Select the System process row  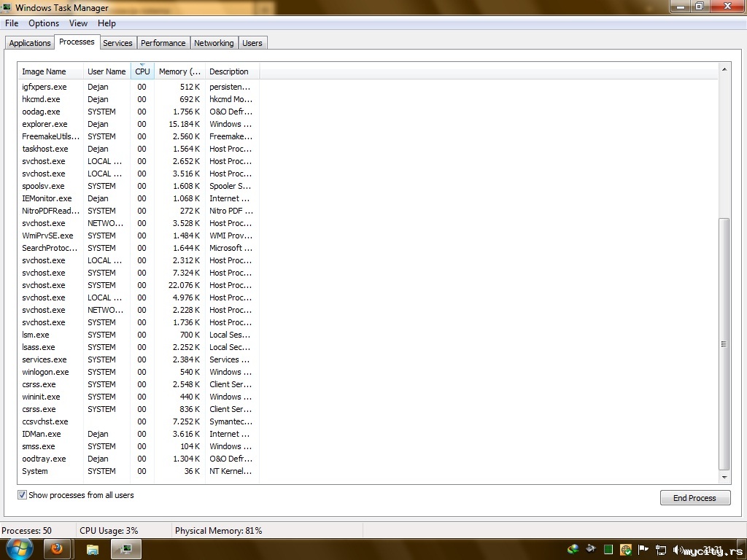point(138,471)
